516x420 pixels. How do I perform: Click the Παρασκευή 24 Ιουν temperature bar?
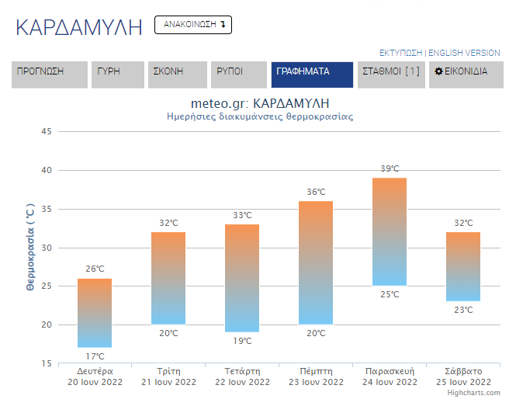pos(390,231)
